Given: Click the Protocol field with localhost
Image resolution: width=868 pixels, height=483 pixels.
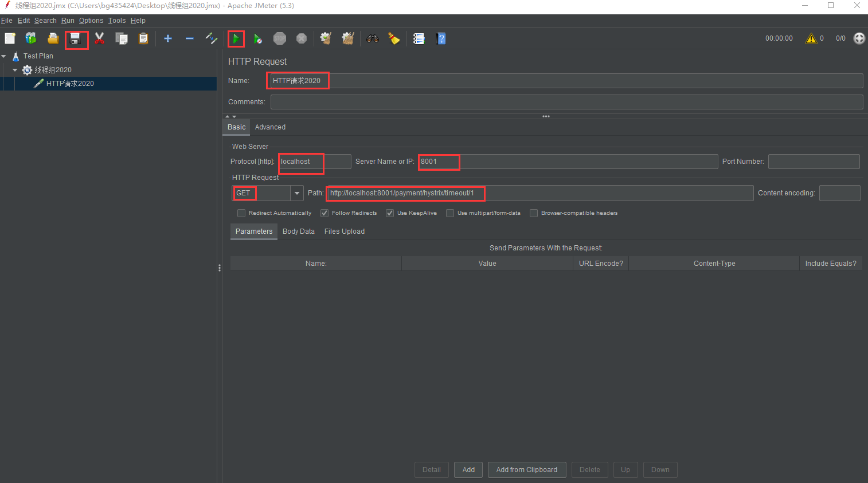Looking at the screenshot, I should [x=315, y=162].
